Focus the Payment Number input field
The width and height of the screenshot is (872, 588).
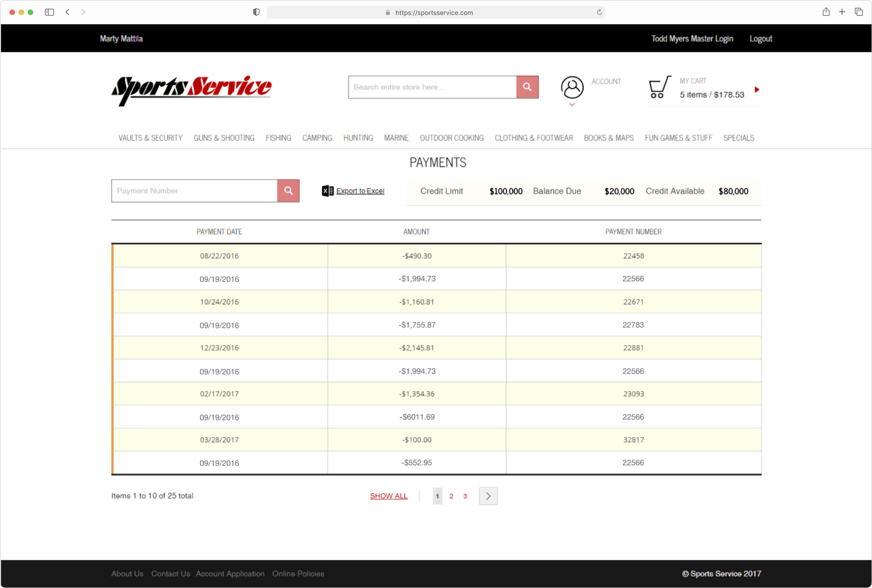tap(194, 191)
